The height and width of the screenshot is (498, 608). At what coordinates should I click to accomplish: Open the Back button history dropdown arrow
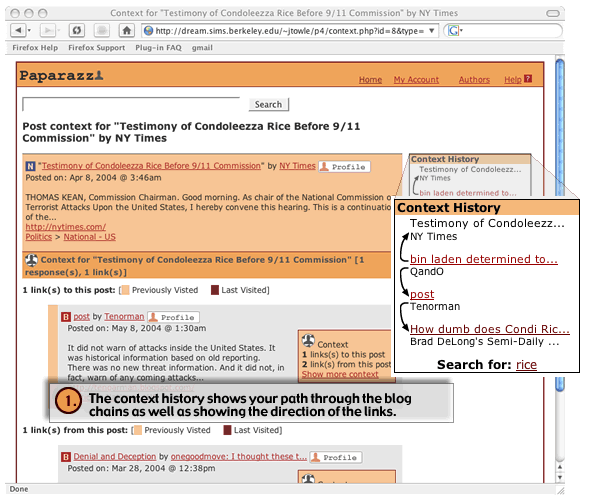tap(29, 30)
